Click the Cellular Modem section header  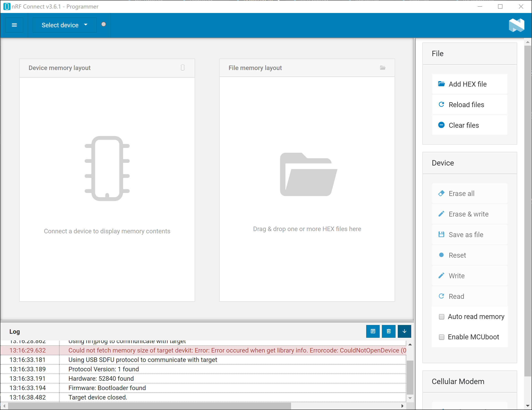tap(470, 382)
